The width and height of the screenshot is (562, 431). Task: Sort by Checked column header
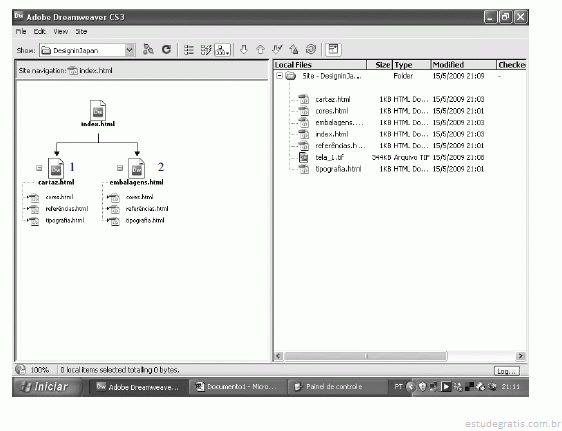(511, 65)
